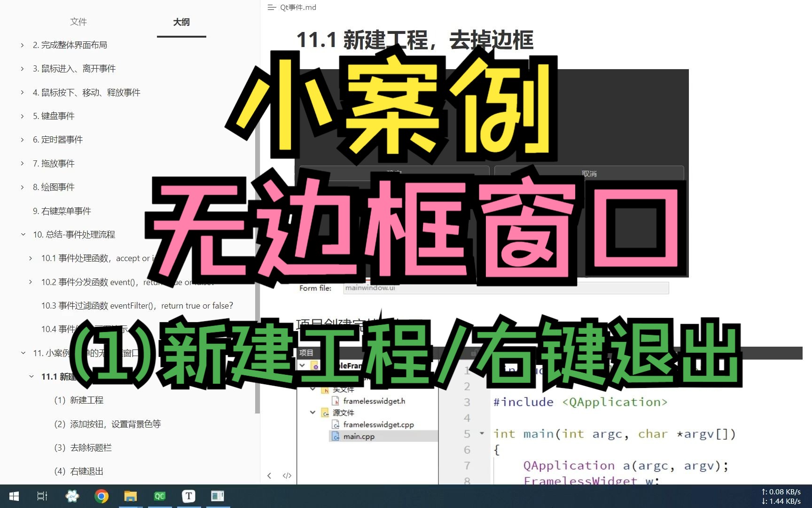Toggle source code mode icon </>
This screenshot has width=812, height=508.
[287, 476]
